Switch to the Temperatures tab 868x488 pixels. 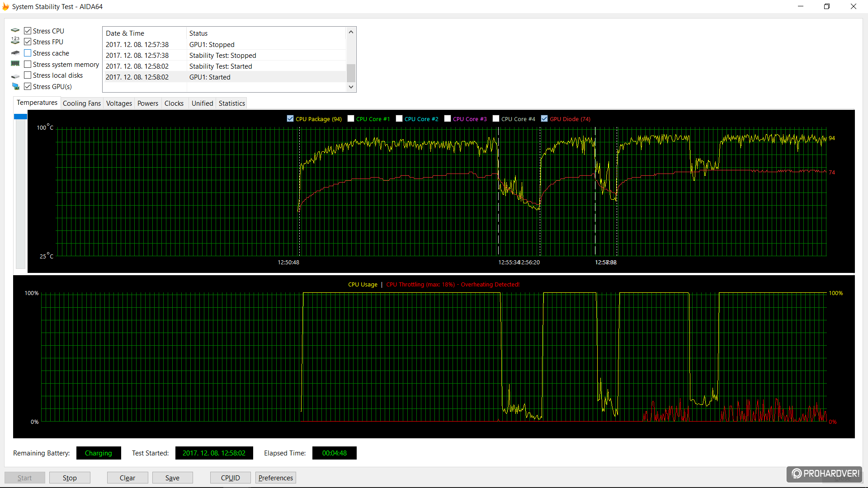(37, 103)
